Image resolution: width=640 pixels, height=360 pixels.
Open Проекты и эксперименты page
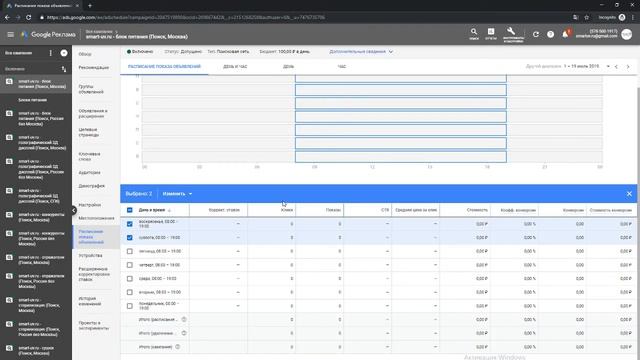(x=93, y=325)
